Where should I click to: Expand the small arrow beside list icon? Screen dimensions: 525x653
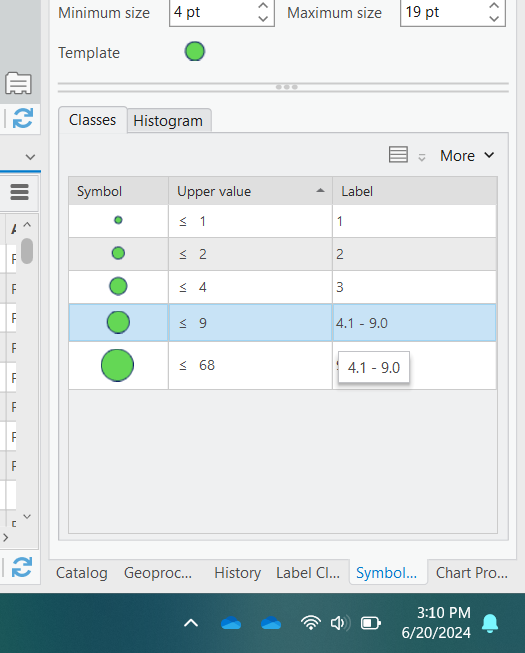click(422, 157)
